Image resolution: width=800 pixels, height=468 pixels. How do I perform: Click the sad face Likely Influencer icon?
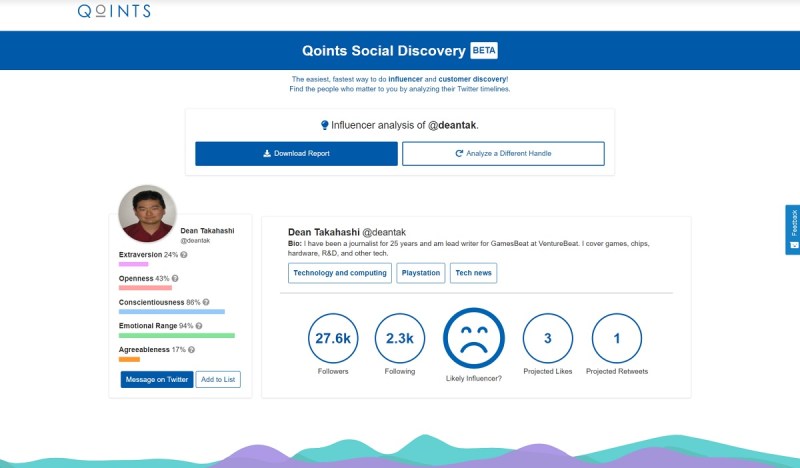(474, 338)
